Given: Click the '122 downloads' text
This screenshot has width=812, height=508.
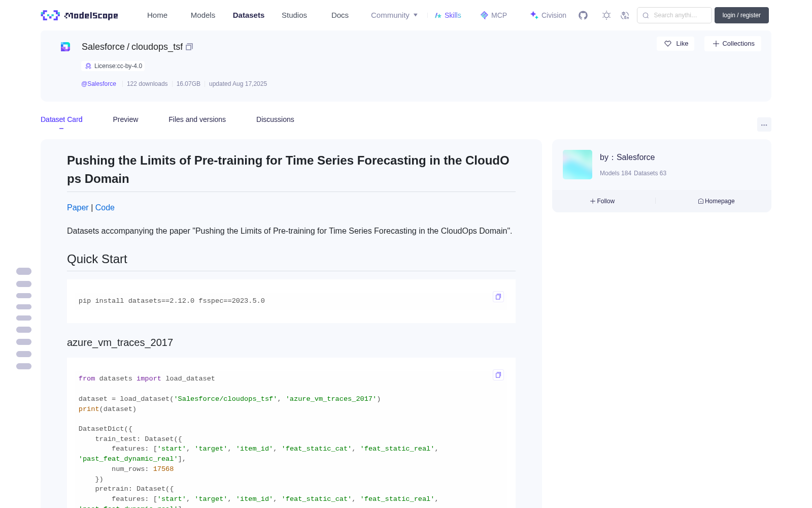Looking at the screenshot, I should (147, 84).
